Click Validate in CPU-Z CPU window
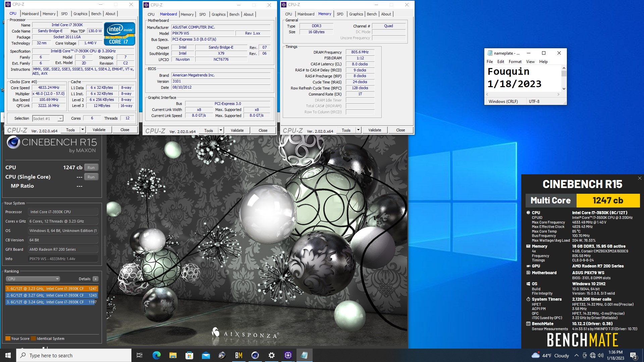 click(x=99, y=130)
